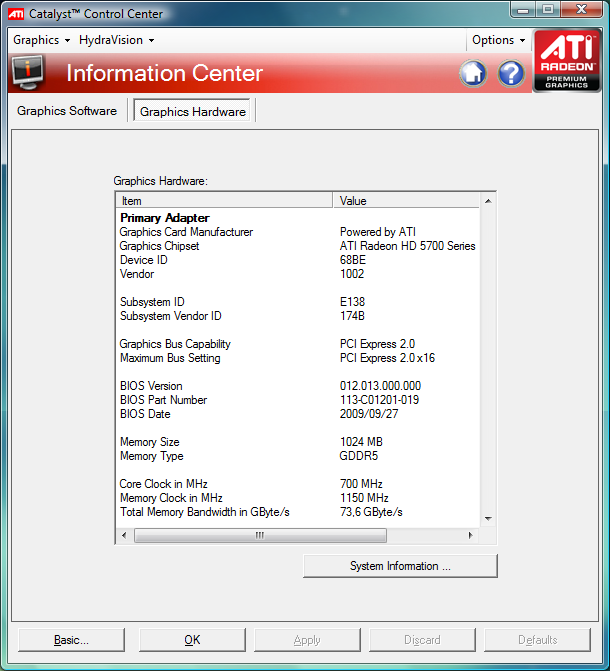The height and width of the screenshot is (671, 610).
Task: Click the Device ID row
Action: coord(298,260)
